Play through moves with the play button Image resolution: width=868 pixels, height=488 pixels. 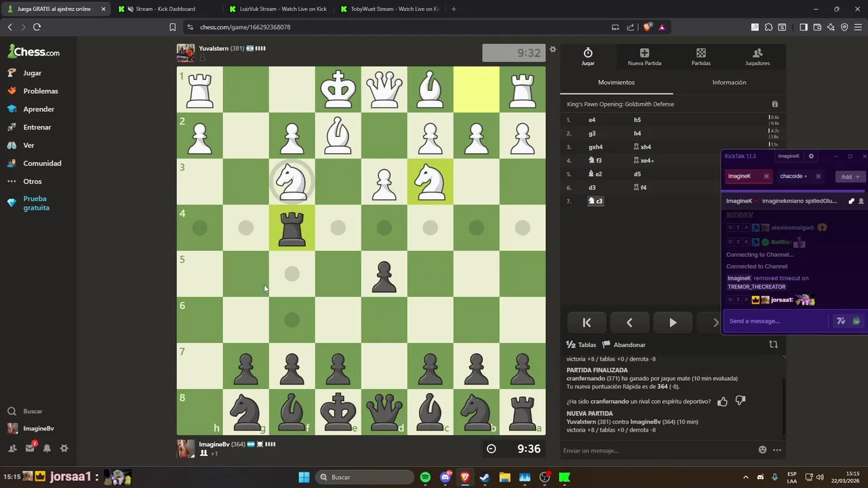[x=672, y=323]
